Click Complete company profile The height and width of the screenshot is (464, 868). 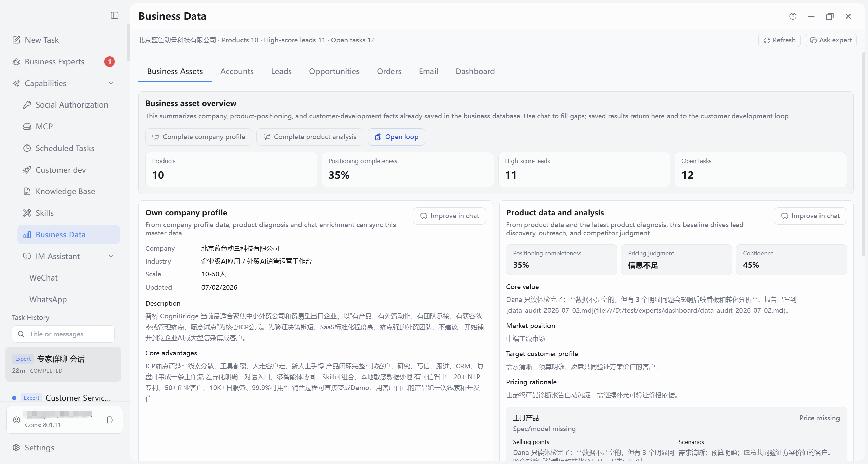click(198, 137)
